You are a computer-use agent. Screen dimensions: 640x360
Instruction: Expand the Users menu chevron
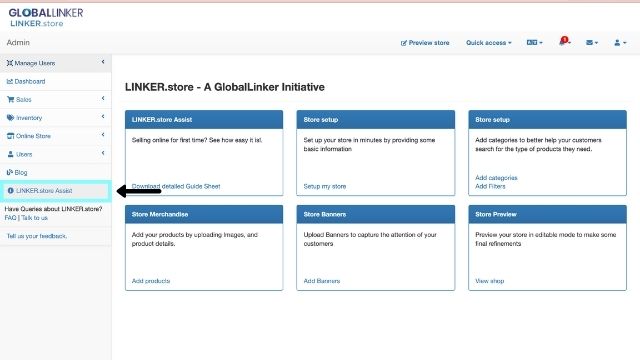pyautogui.click(x=103, y=153)
